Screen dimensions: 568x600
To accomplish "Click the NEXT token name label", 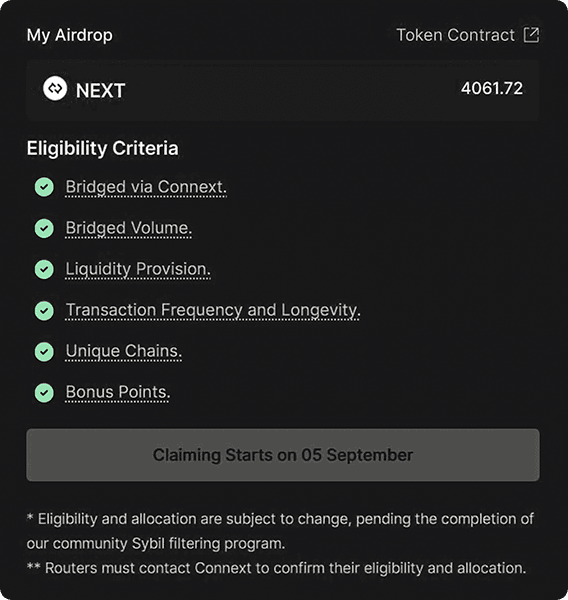I will 100,91.
